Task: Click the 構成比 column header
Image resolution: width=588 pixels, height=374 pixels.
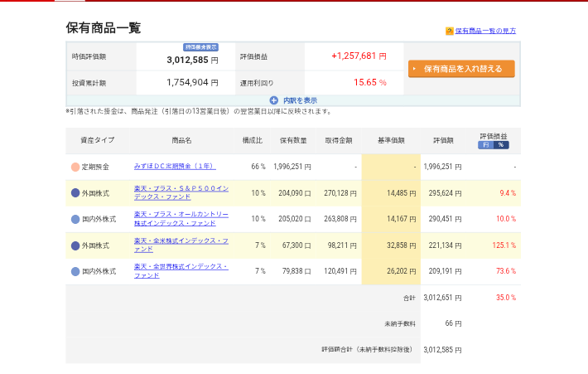Action: point(253,140)
